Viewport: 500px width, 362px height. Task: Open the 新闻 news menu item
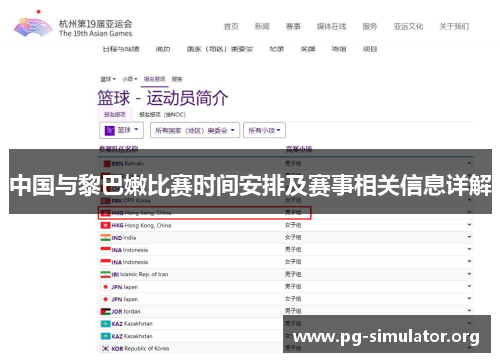(262, 26)
